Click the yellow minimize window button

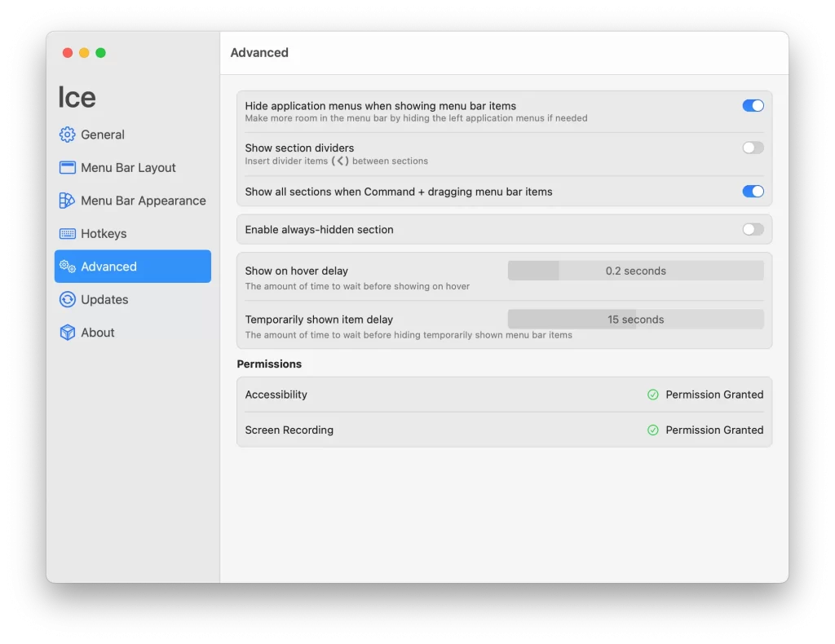tap(84, 53)
